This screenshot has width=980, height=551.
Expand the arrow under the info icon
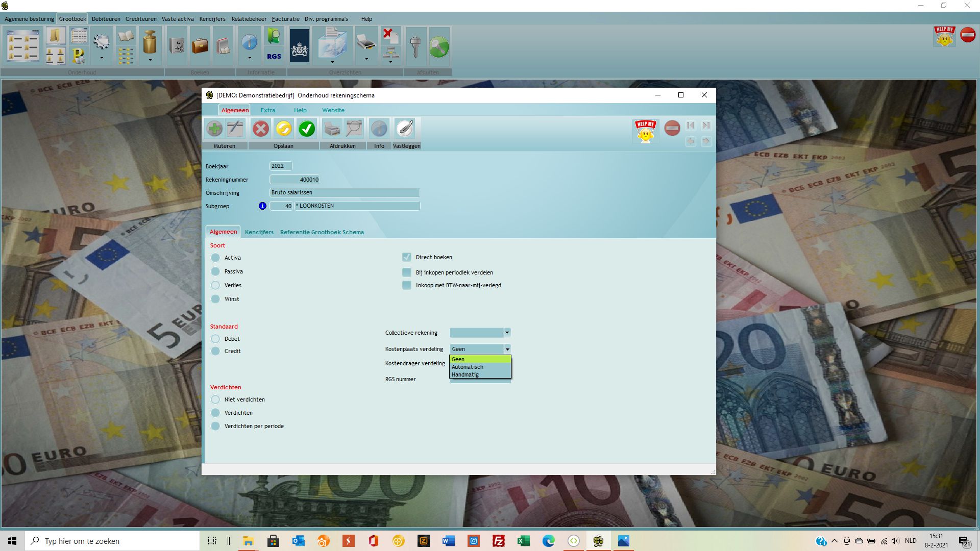250,58
